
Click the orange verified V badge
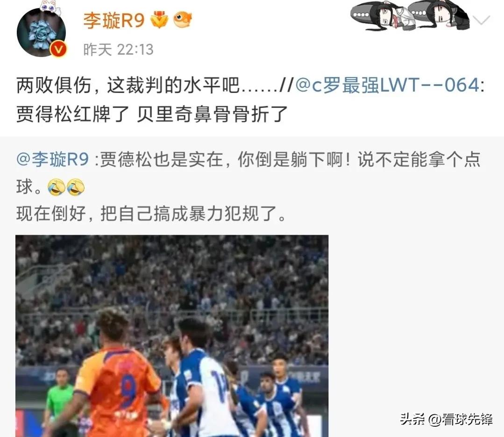(58, 49)
